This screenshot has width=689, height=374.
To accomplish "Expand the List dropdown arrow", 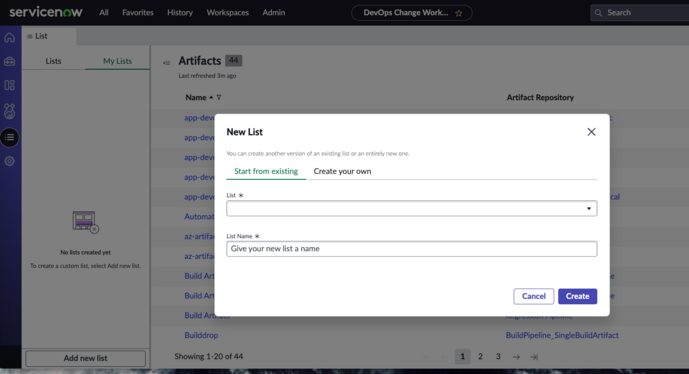I will coord(589,208).
